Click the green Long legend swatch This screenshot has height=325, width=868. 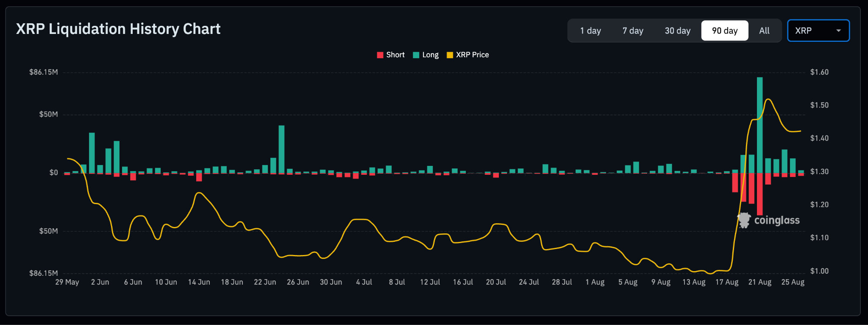click(416, 55)
